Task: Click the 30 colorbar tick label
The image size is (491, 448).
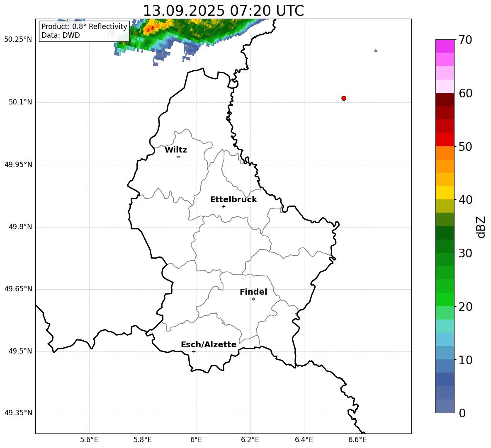Action: pos(465,253)
